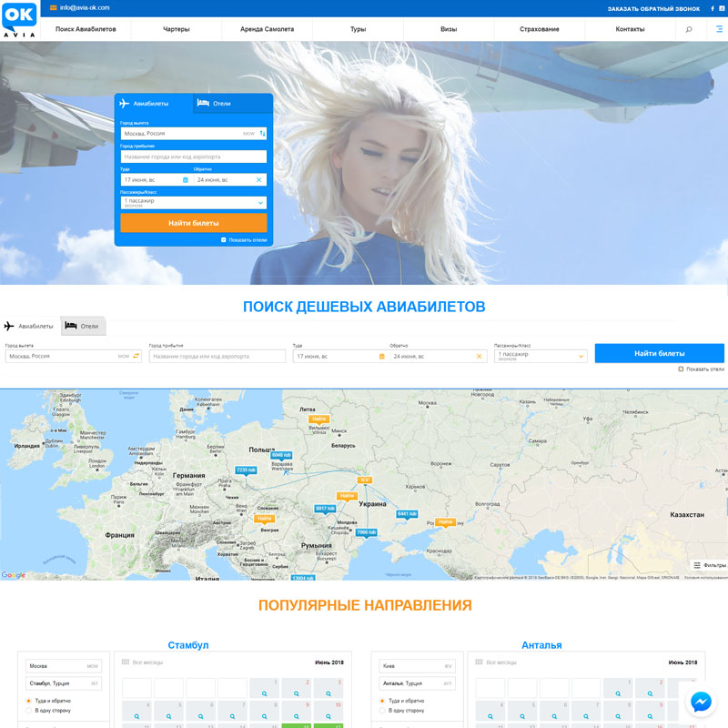Expand passengers/class dropdown in lower search bar
The image size is (728, 728).
coord(541,356)
